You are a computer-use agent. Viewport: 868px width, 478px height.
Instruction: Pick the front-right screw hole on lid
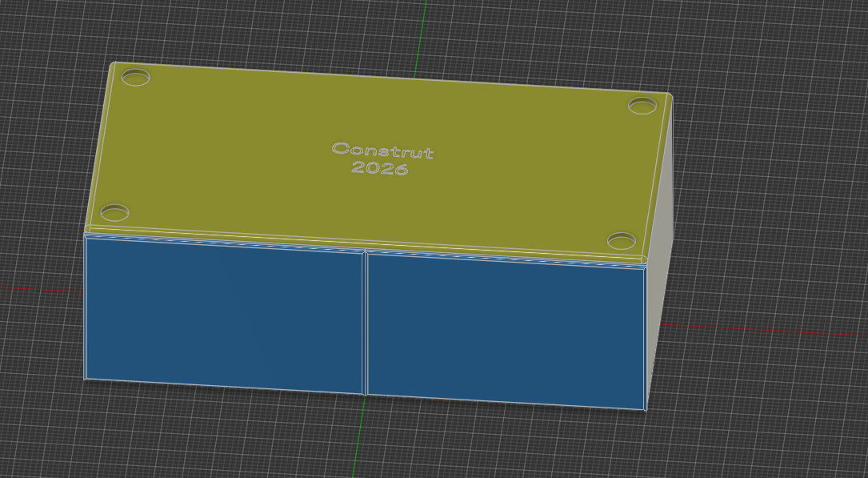pos(622,241)
